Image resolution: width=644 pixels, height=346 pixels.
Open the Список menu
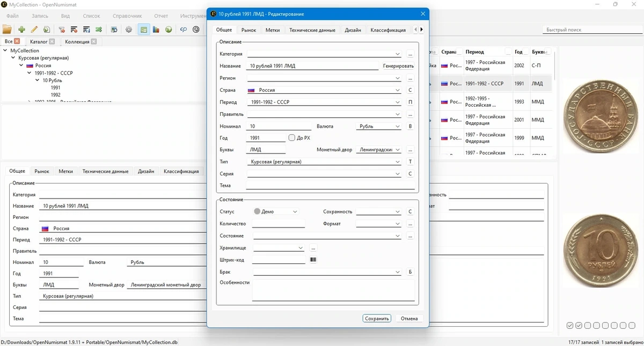(92, 16)
